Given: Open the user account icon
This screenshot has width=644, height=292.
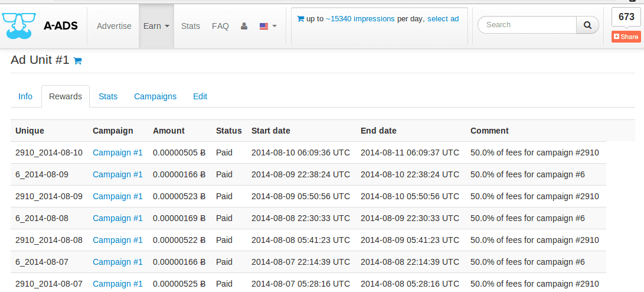Looking at the screenshot, I should pos(244,26).
